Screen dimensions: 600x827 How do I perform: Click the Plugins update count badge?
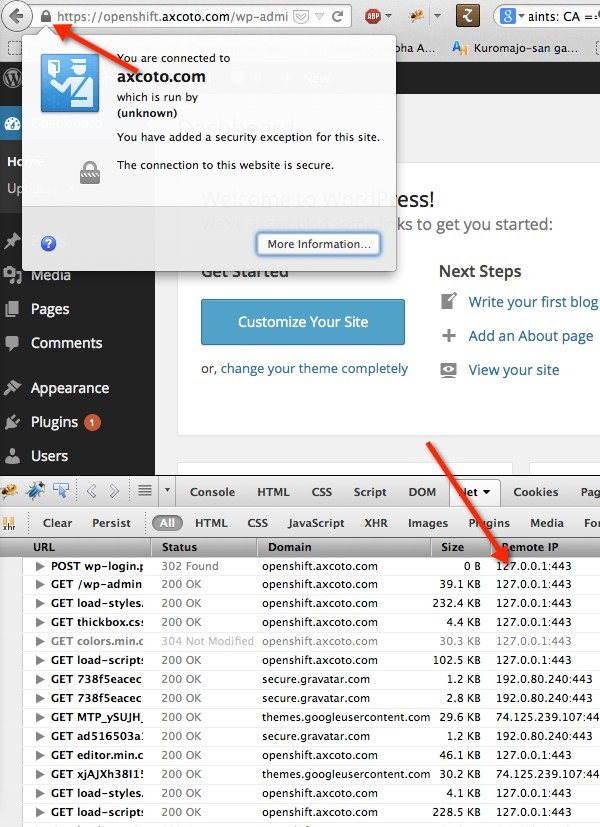(x=92, y=422)
